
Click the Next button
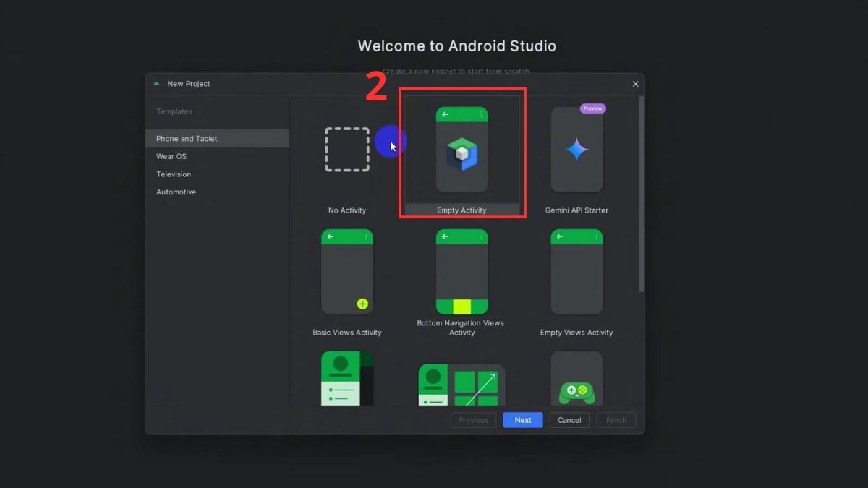pos(523,420)
